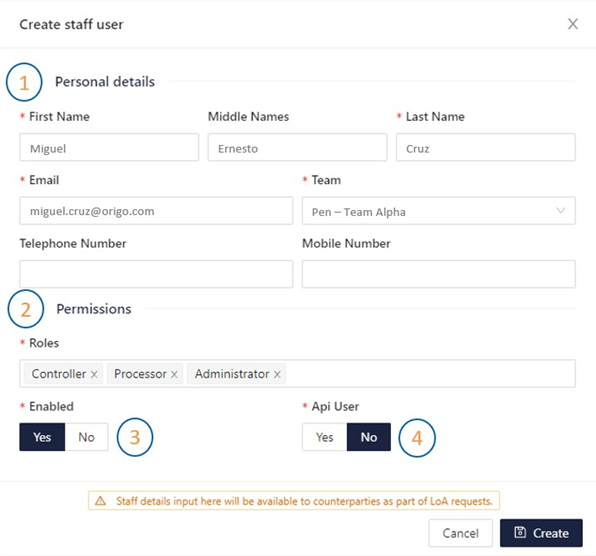Screen dimensions: 596x556
Task: Set Api User to Yes
Action: [x=324, y=437]
